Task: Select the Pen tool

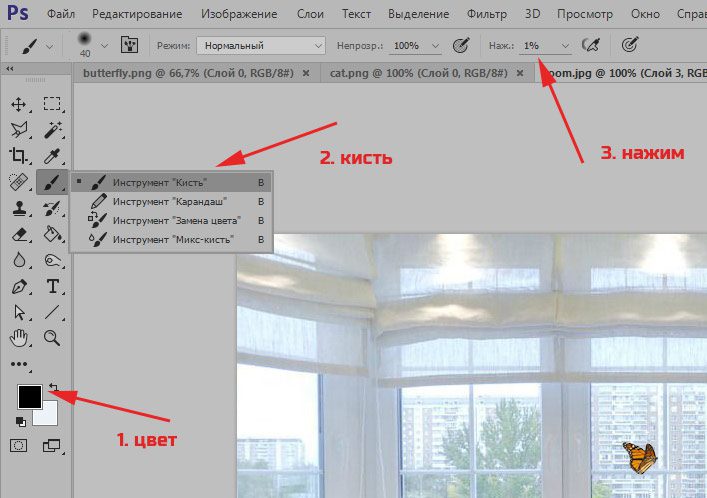Action: coord(18,286)
